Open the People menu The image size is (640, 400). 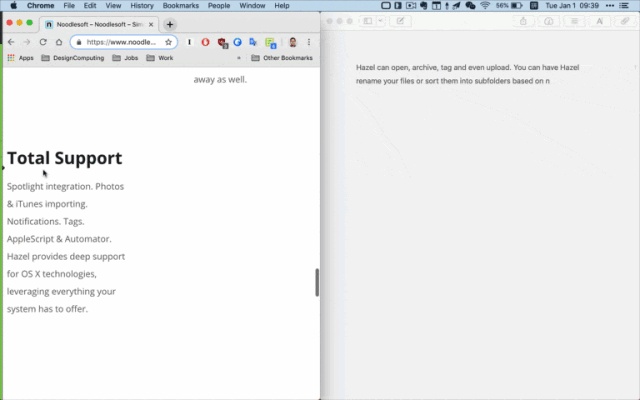click(x=219, y=6)
